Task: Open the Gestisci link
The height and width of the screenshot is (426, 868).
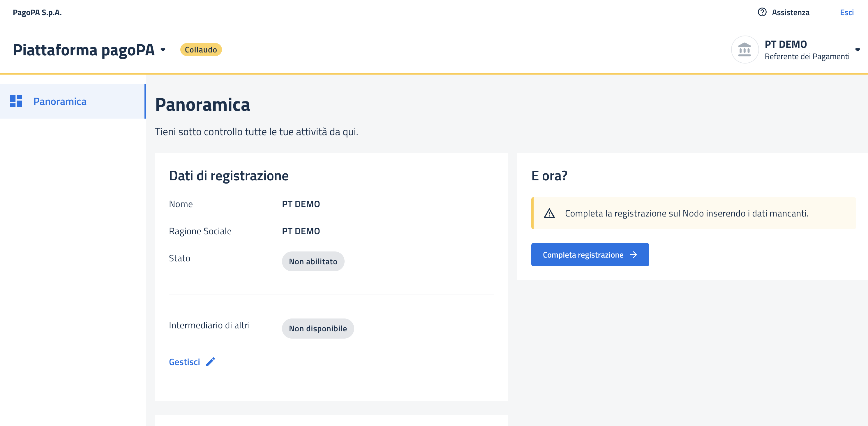Action: (184, 362)
